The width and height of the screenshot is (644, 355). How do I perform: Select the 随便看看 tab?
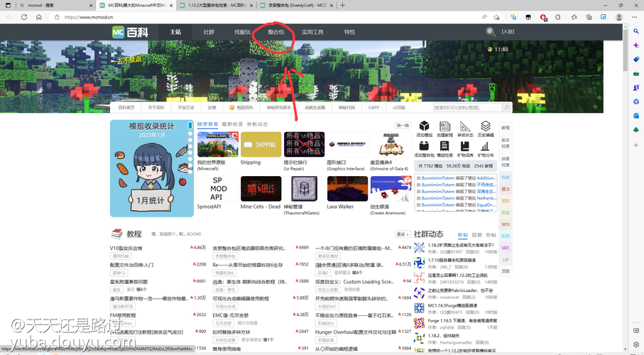(x=207, y=124)
